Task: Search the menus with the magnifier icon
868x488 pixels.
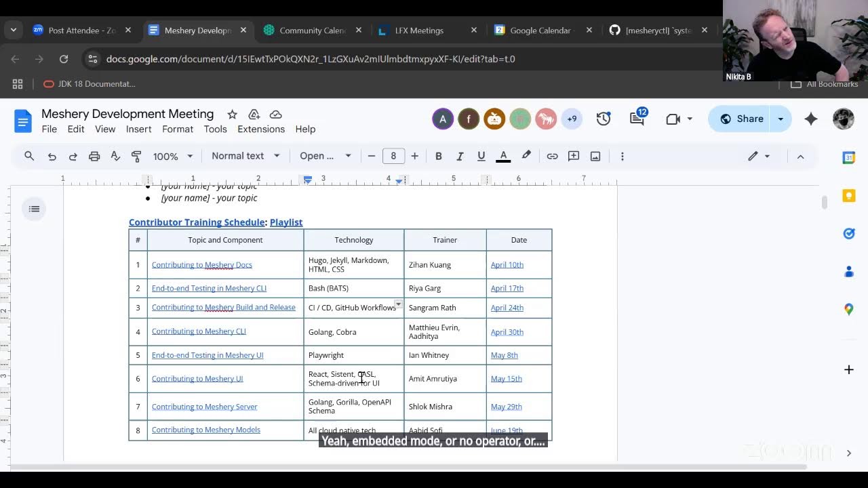Action: (29, 156)
